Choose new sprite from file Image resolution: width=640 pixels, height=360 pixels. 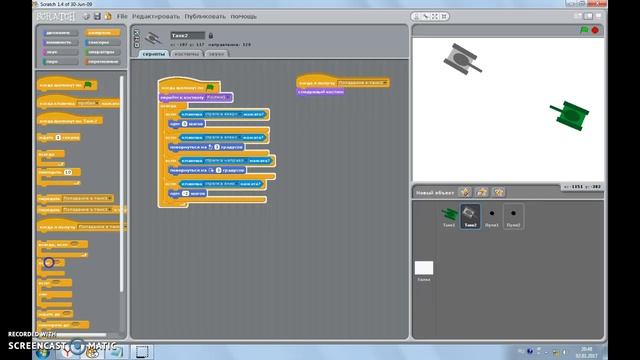482,192
